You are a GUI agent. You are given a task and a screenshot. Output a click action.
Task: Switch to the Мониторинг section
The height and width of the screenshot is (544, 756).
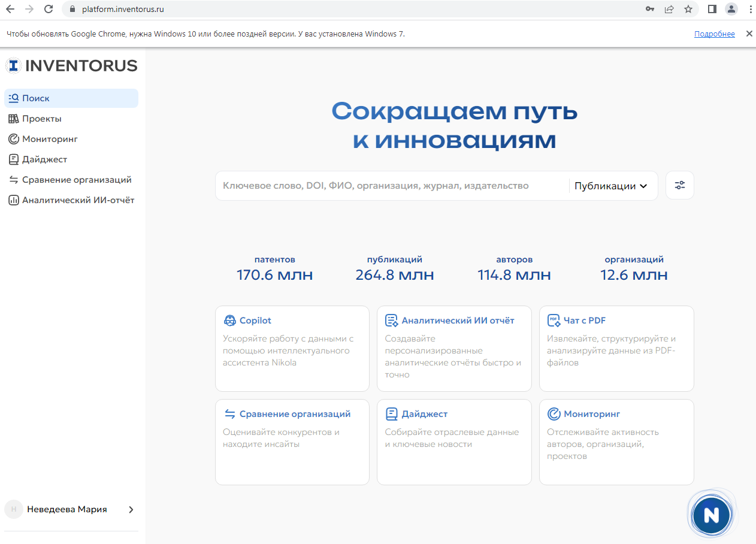click(52, 138)
